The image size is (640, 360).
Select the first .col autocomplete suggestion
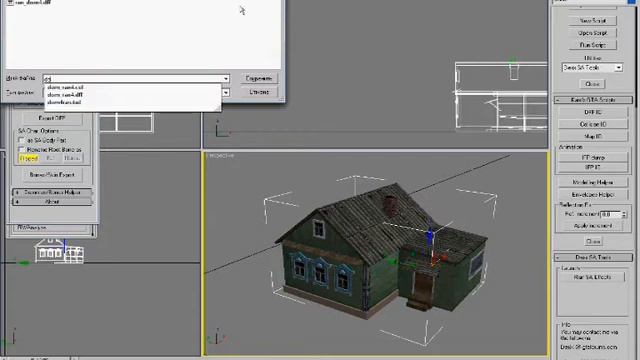pyautogui.click(x=65, y=87)
